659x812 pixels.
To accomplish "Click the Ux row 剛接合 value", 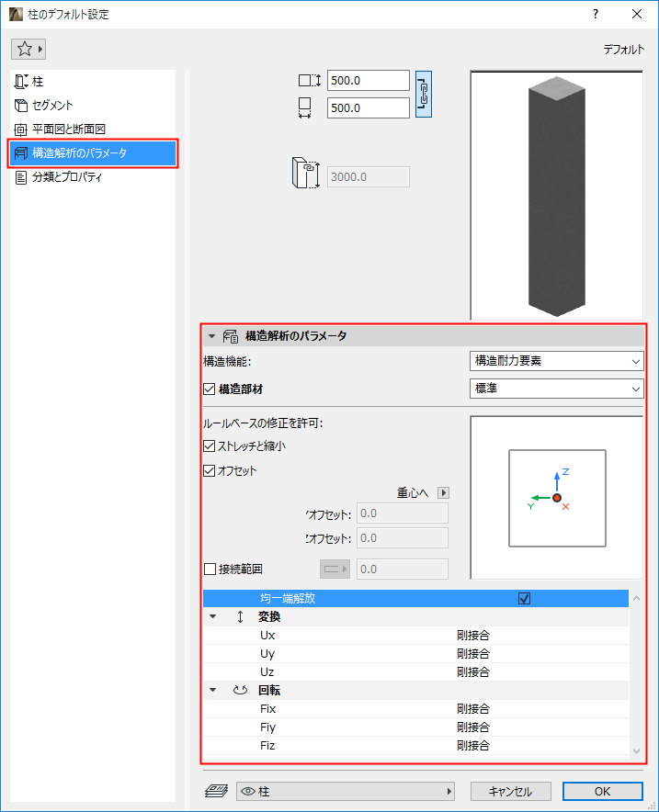I will [x=473, y=636].
